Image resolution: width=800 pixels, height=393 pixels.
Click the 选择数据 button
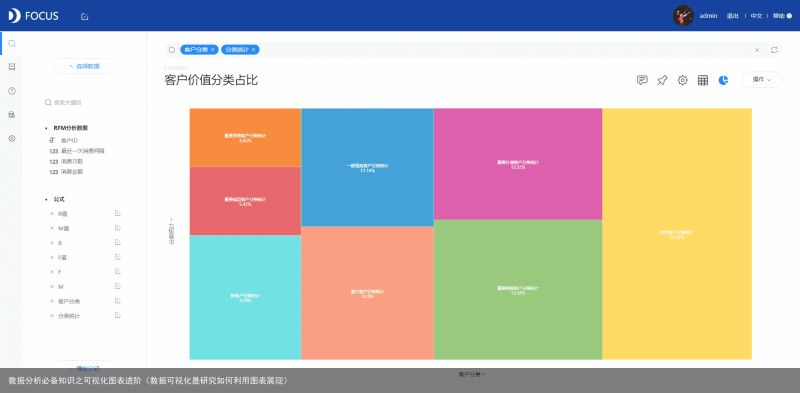[84, 66]
